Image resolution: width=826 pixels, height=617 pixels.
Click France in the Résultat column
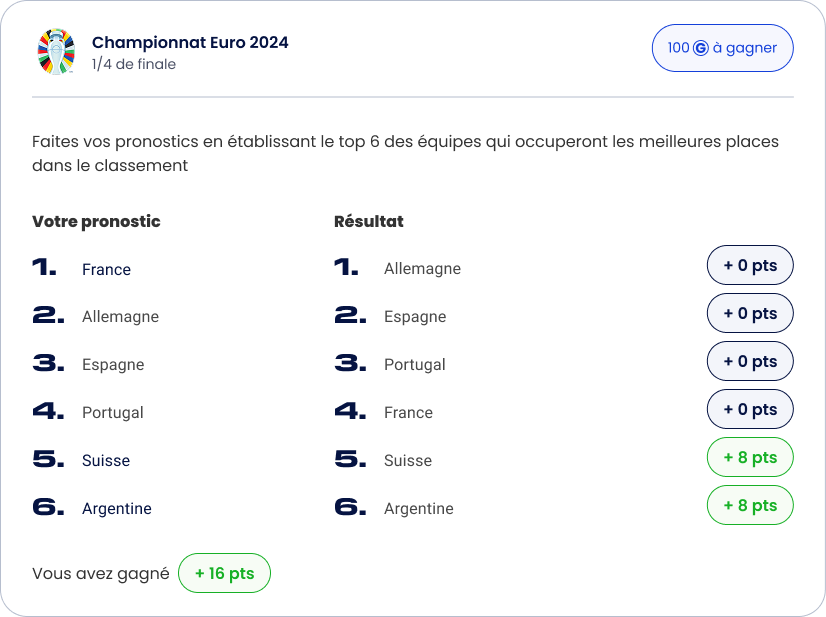408,413
